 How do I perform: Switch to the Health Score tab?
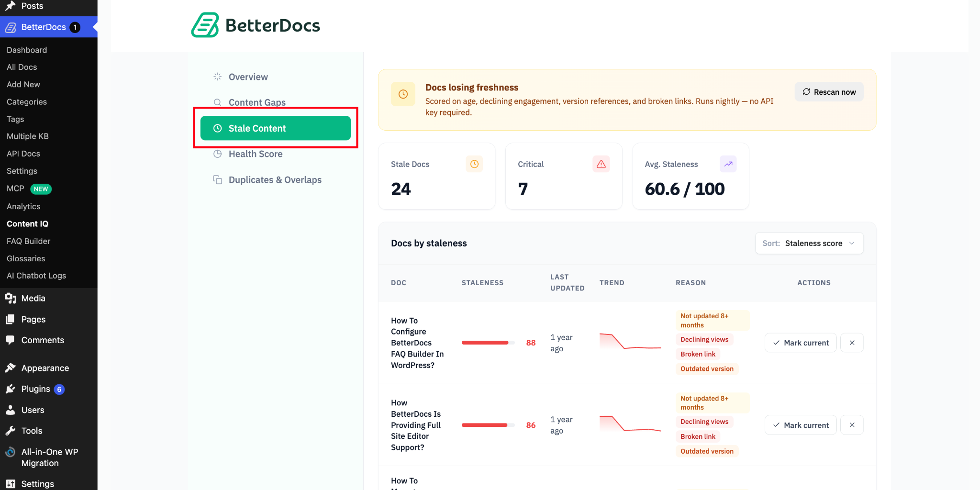point(276,154)
